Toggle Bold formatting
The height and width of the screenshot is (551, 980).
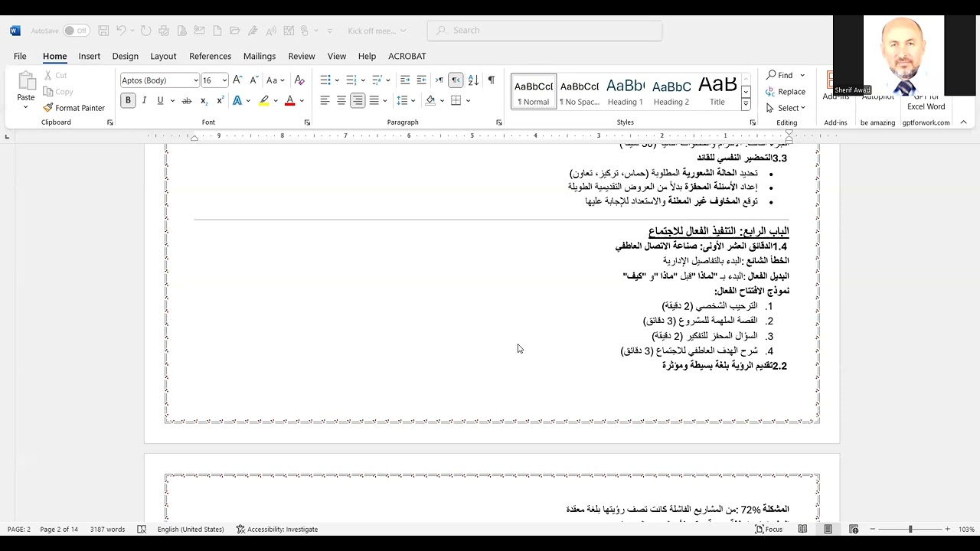click(128, 100)
